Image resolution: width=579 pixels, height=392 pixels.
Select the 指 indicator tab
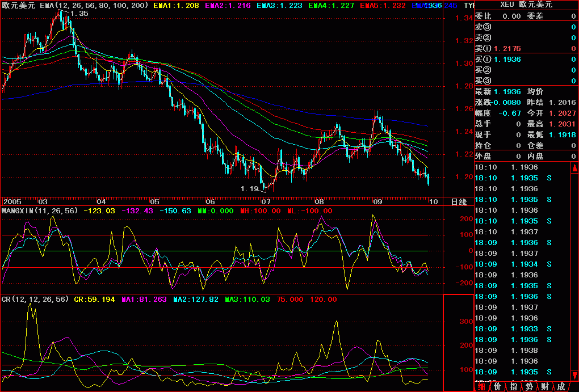point(513,386)
